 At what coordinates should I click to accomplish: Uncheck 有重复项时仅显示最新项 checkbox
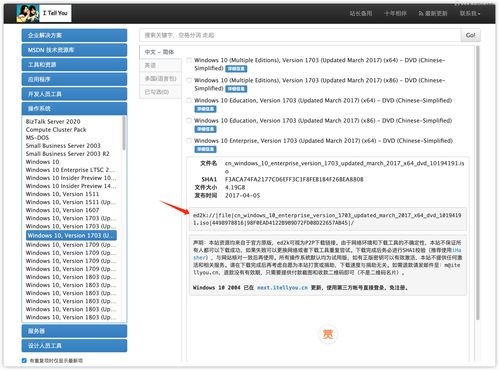coord(24,360)
